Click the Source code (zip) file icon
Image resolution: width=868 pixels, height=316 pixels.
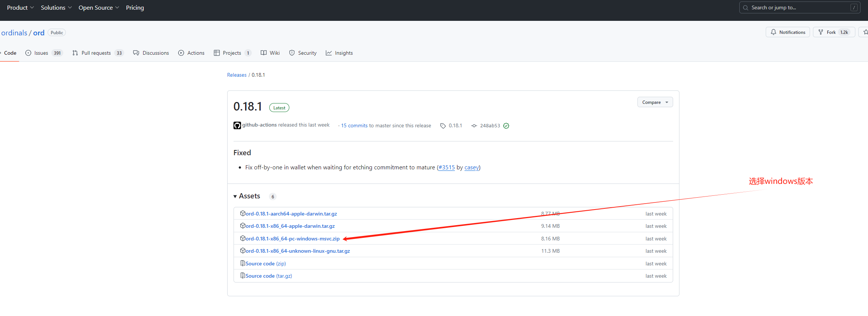[x=242, y=264]
